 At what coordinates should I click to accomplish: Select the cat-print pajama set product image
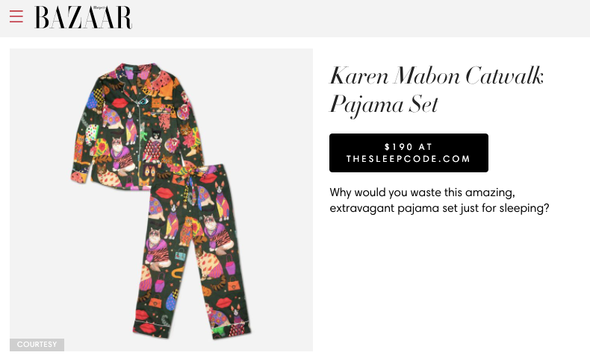click(x=161, y=200)
